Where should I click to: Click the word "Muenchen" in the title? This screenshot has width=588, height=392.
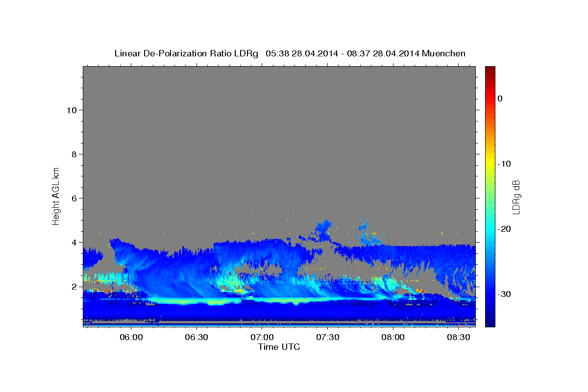[443, 53]
